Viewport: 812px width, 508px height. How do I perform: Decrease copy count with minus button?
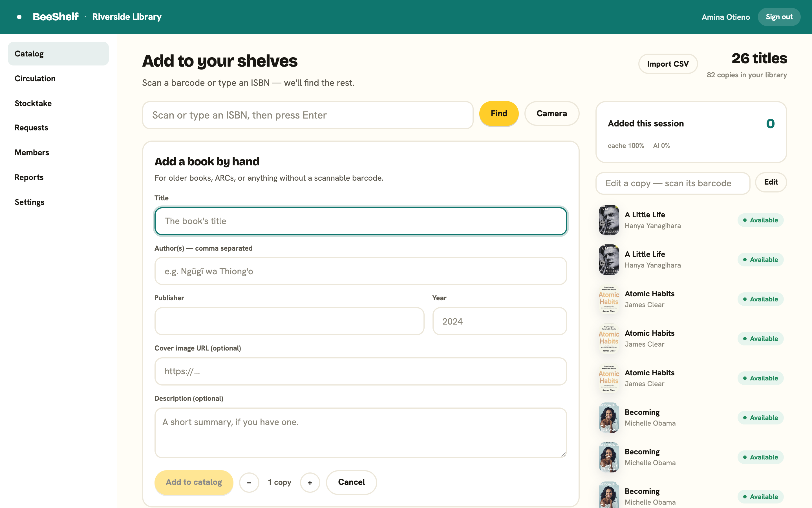pos(249,483)
